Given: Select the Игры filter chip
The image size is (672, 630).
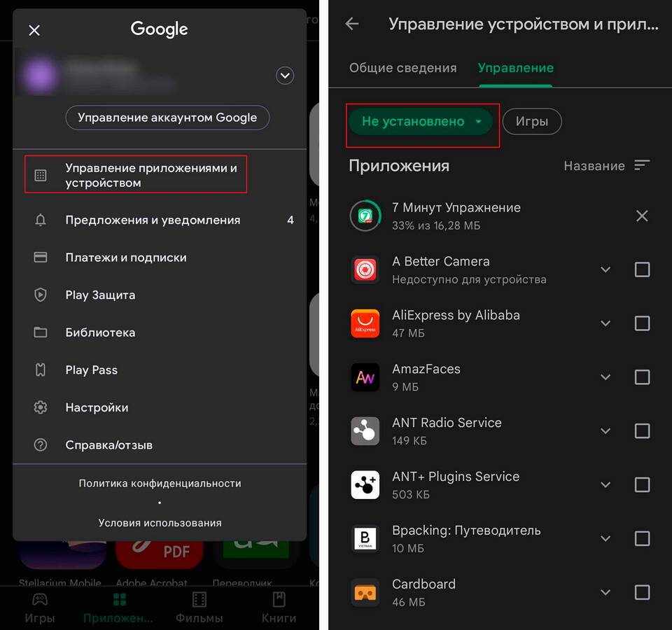Looking at the screenshot, I should pos(532,121).
